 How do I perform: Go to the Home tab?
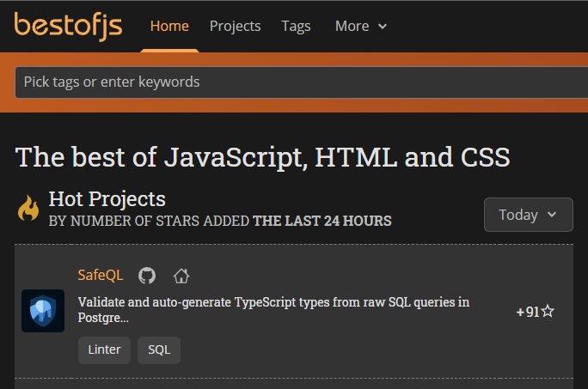[169, 27]
